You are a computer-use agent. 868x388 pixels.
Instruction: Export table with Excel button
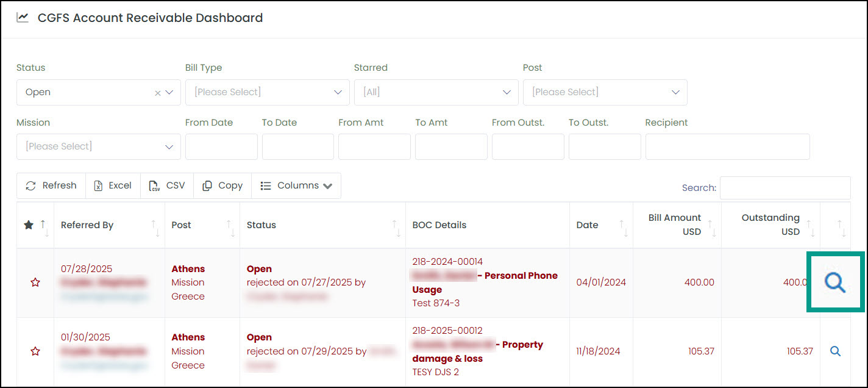pyautogui.click(x=113, y=185)
